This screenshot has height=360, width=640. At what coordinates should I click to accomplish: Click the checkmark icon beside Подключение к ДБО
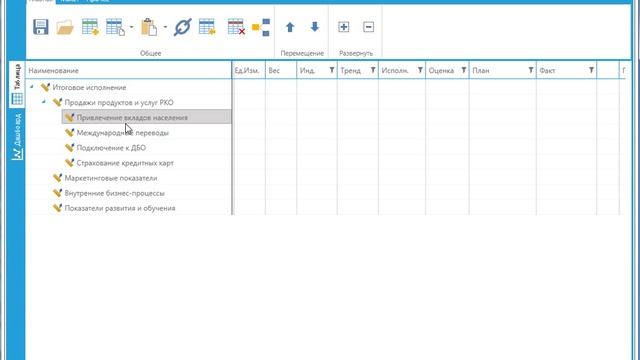69,147
